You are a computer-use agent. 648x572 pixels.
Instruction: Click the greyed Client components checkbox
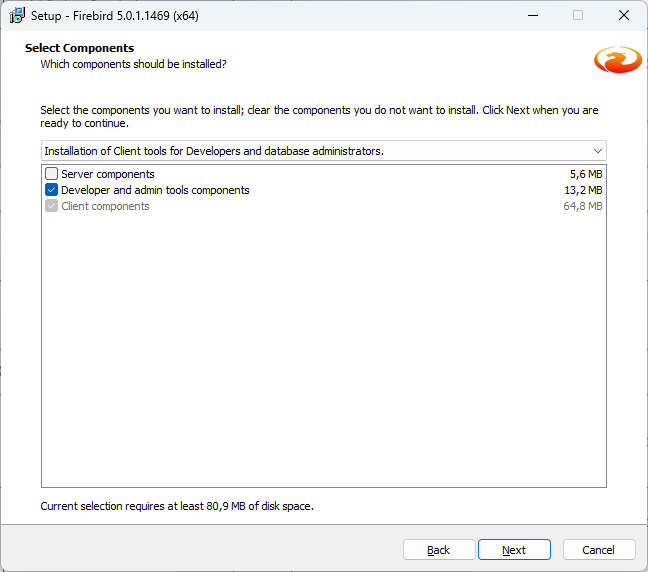click(x=52, y=206)
